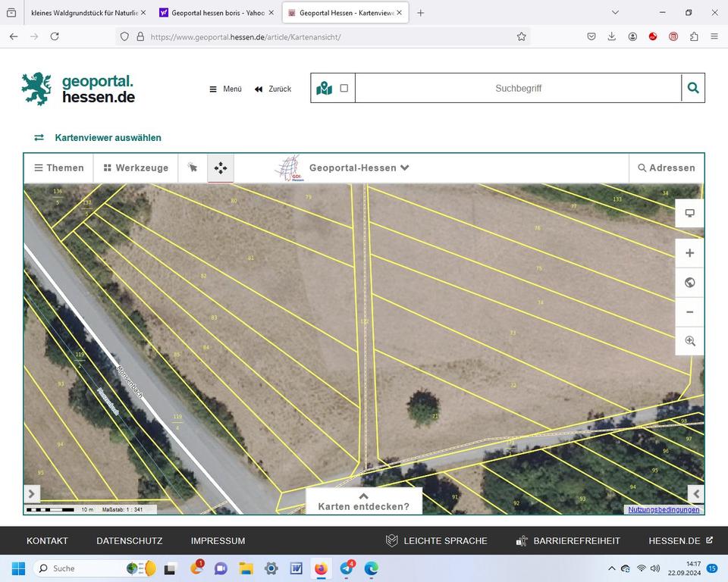Open the Werkzeuge tools menu

(x=136, y=168)
